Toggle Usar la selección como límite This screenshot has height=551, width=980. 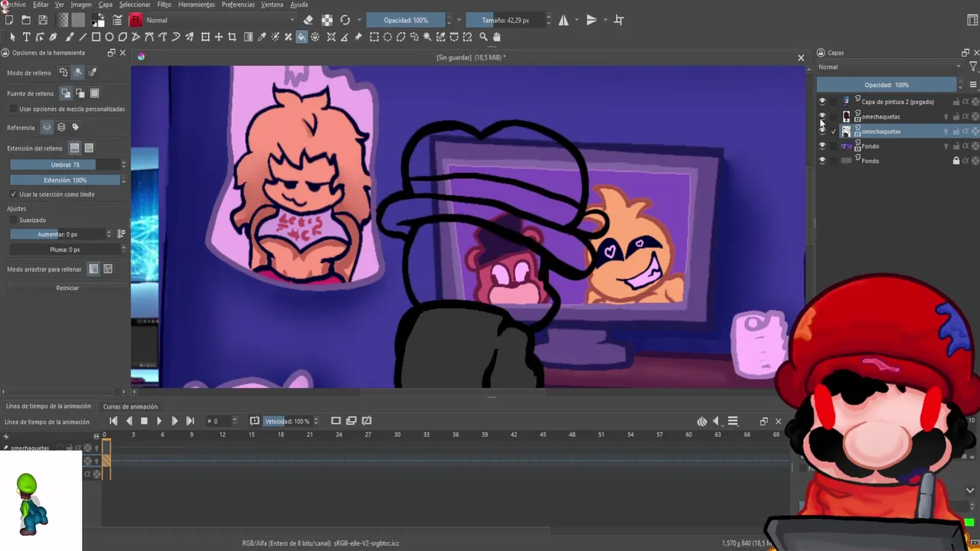tap(13, 194)
